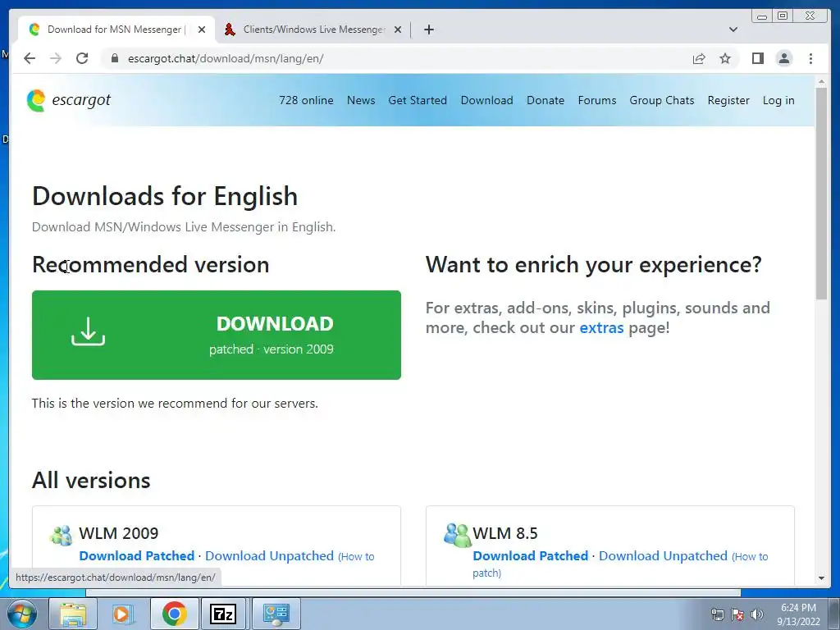Download Unpatched WLM 8.5
The width and height of the screenshot is (840, 630).
663,555
